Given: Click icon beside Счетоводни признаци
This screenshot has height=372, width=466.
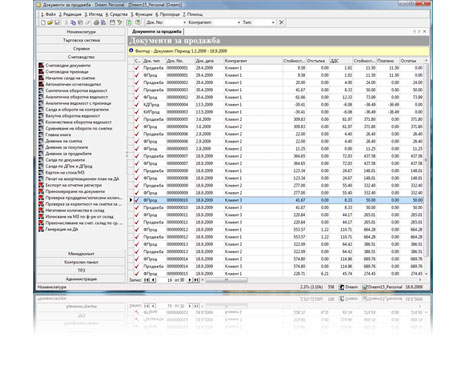Looking at the screenshot, I should [41, 72].
